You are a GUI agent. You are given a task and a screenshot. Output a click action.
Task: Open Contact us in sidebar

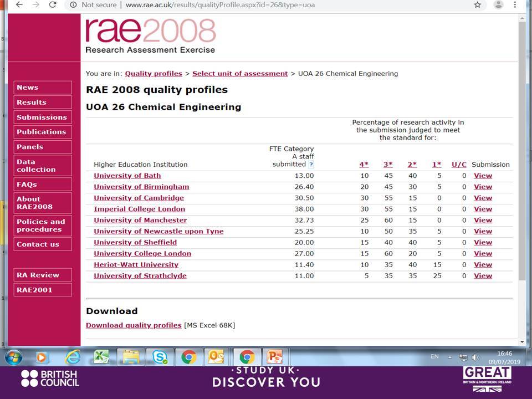click(43, 244)
